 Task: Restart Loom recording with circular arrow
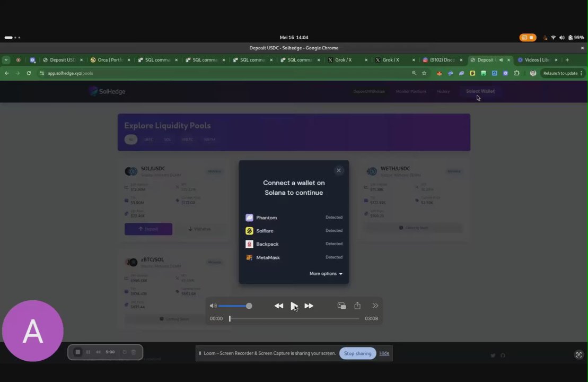125,352
